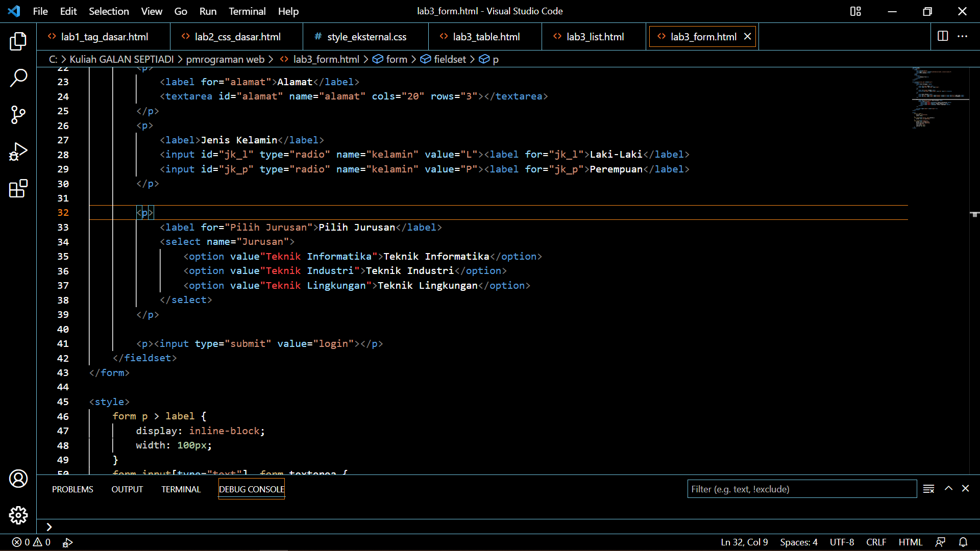Click inside the debug console filter box
980x551 pixels.
click(x=801, y=489)
